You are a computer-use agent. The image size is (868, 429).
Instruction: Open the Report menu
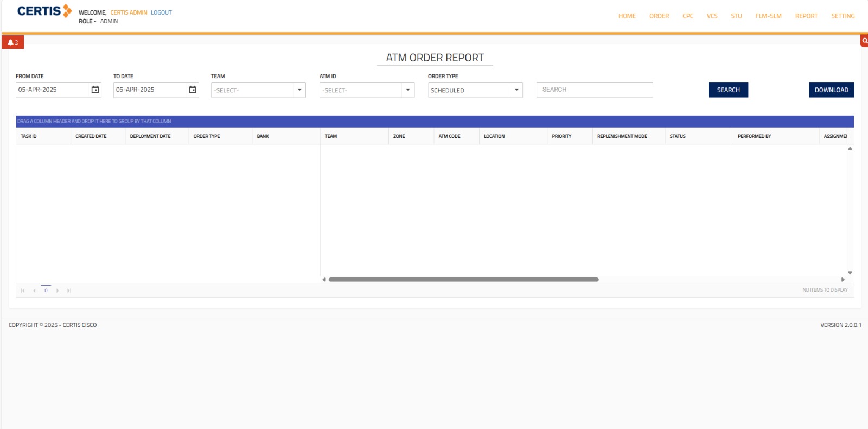[x=806, y=16]
